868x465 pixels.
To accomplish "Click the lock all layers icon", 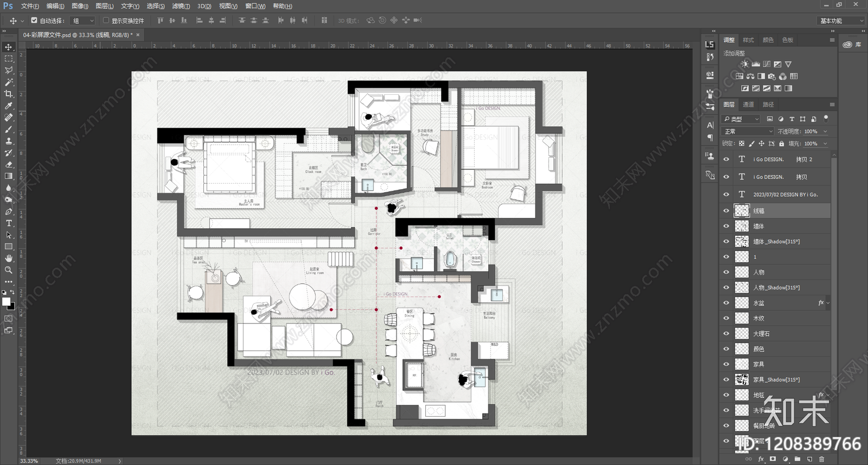I will [x=781, y=144].
